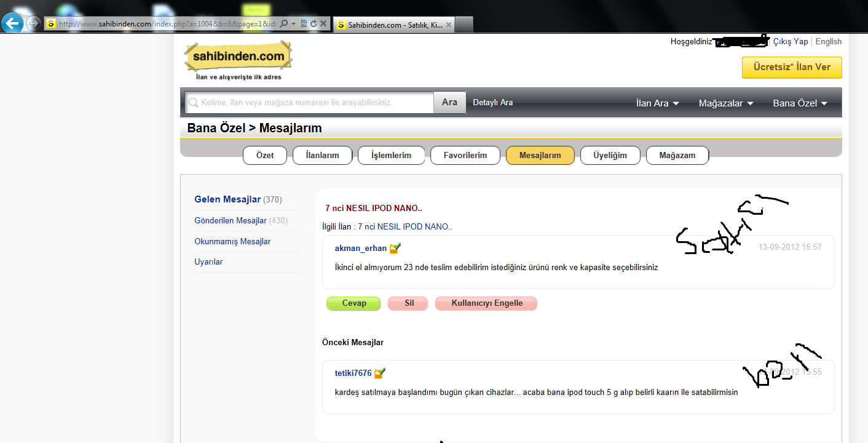The width and height of the screenshot is (868, 443).
Task: Expand the İlan Ara dropdown menu
Action: click(657, 103)
